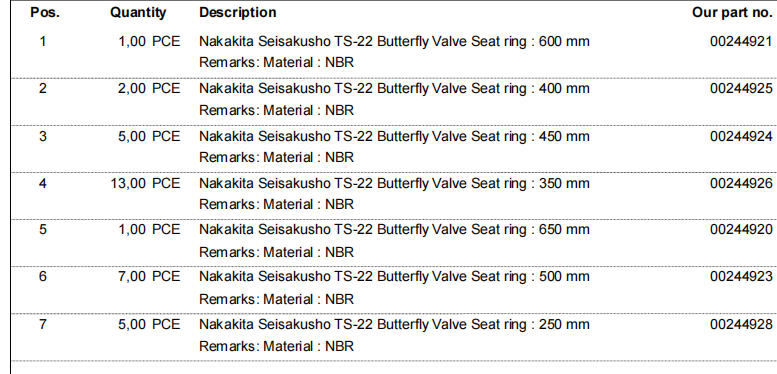Click the Our part no. column header

tap(732, 12)
